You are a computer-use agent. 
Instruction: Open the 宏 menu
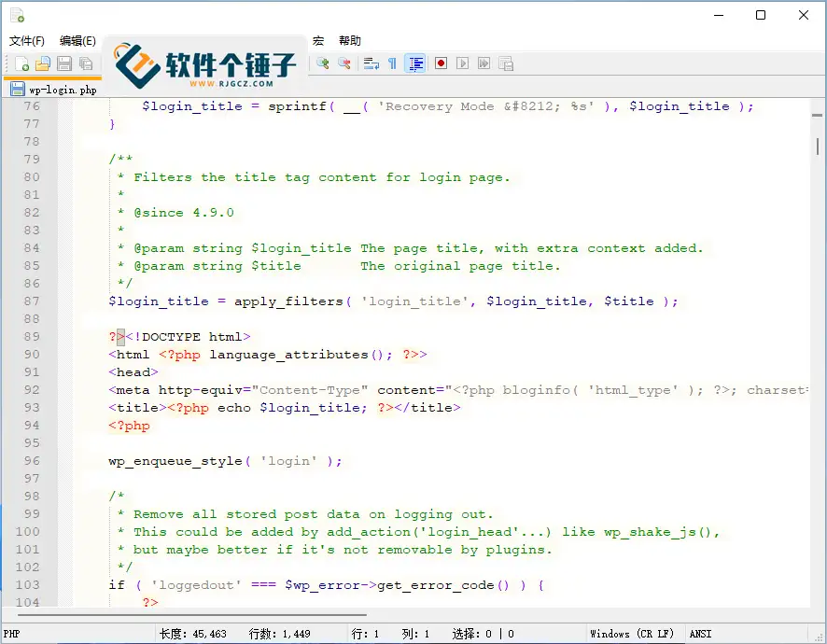point(318,41)
